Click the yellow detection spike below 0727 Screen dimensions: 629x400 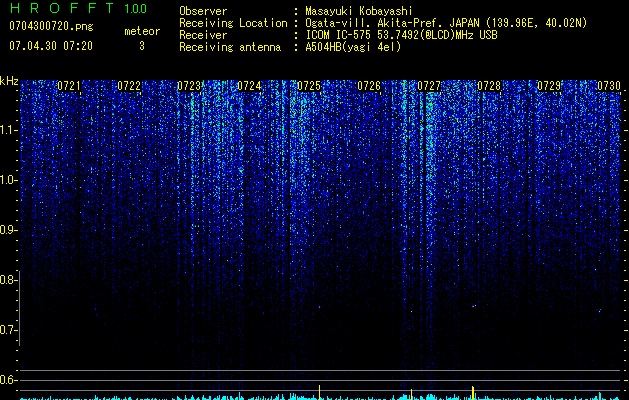(x=411, y=394)
